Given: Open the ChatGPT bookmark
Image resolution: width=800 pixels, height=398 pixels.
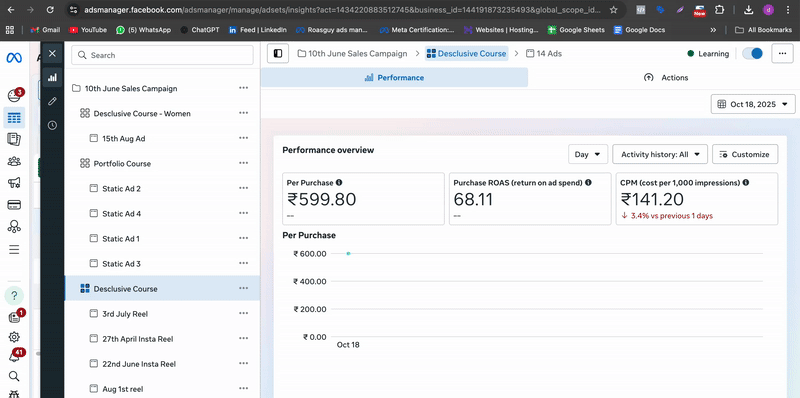Looking at the screenshot, I should (x=199, y=30).
